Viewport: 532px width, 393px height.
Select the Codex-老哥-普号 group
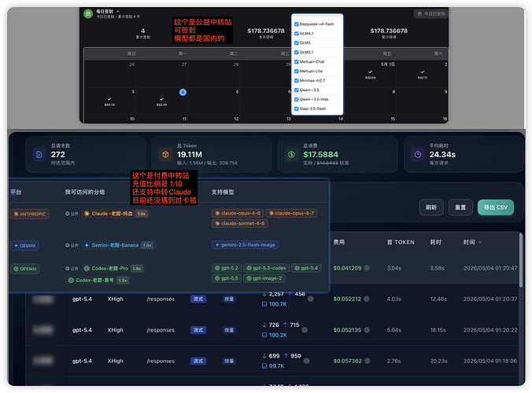(98, 280)
